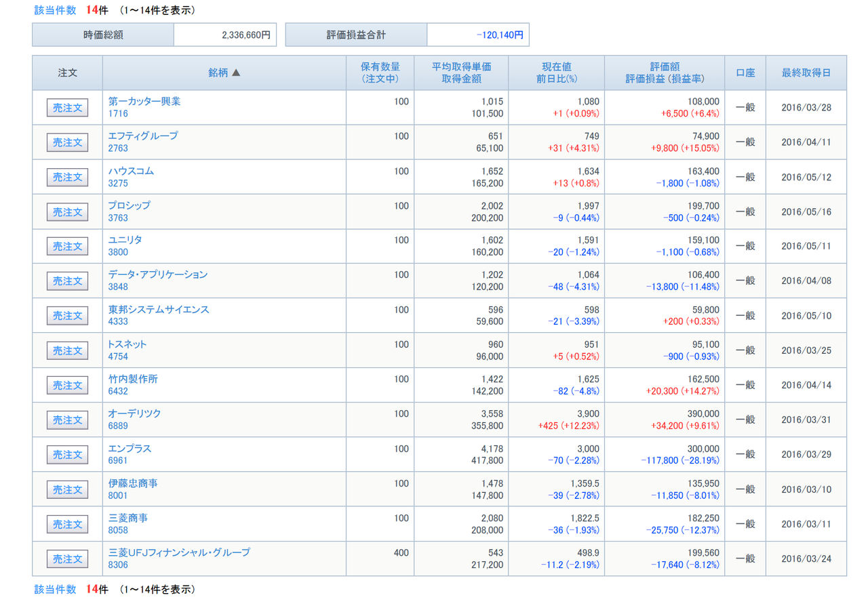This screenshot has width=868, height=606.
Task: Sort by 評価損益（損益率） header
Action: tap(665, 79)
